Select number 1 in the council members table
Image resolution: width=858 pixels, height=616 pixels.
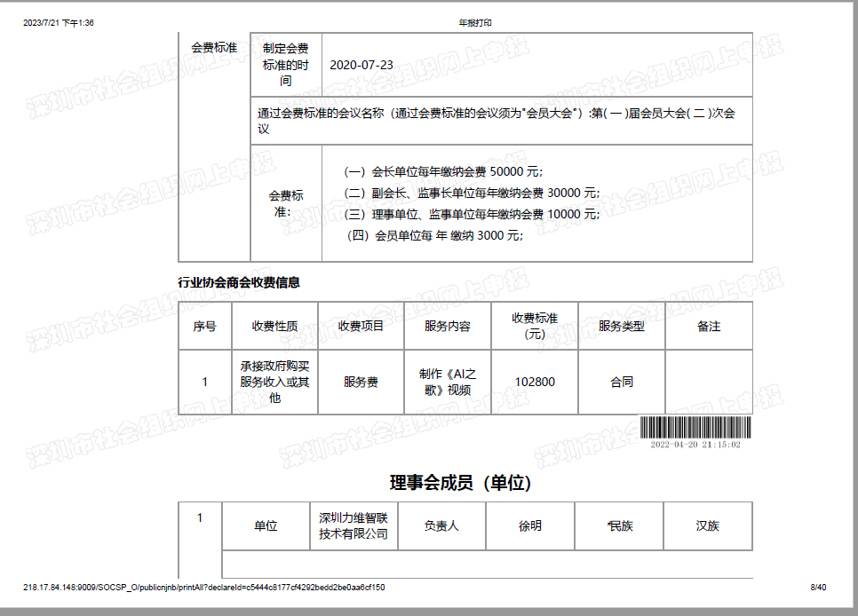(200, 517)
